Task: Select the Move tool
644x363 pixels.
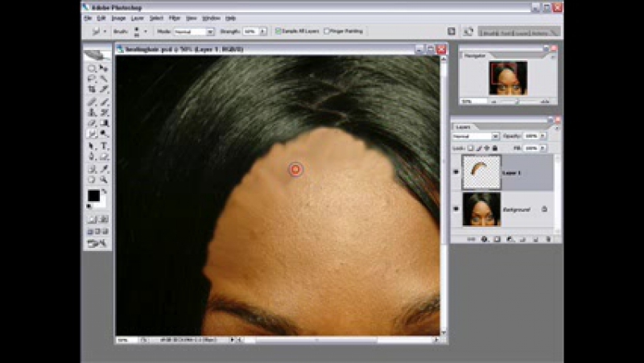Action: (x=104, y=68)
